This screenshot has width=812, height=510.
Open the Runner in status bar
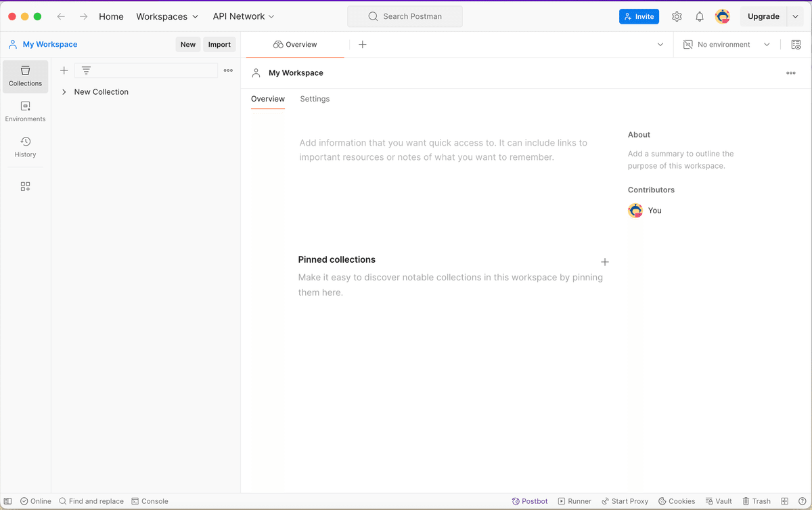click(x=574, y=501)
